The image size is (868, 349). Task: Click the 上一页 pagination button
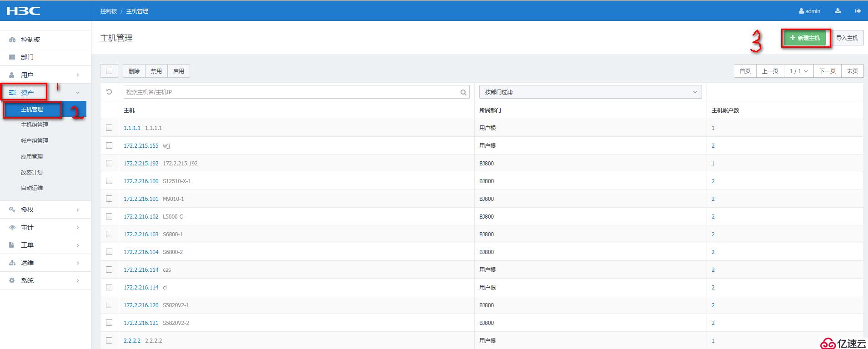(770, 71)
